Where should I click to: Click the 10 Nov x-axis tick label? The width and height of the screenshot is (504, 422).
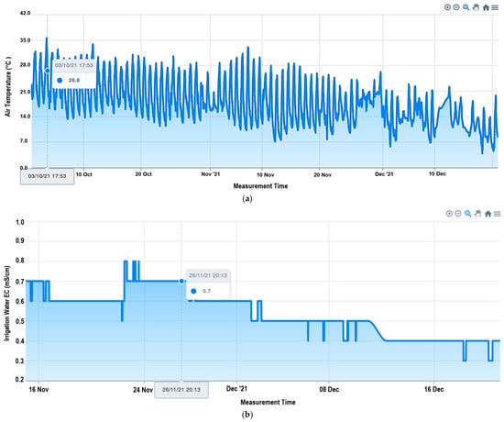(265, 174)
